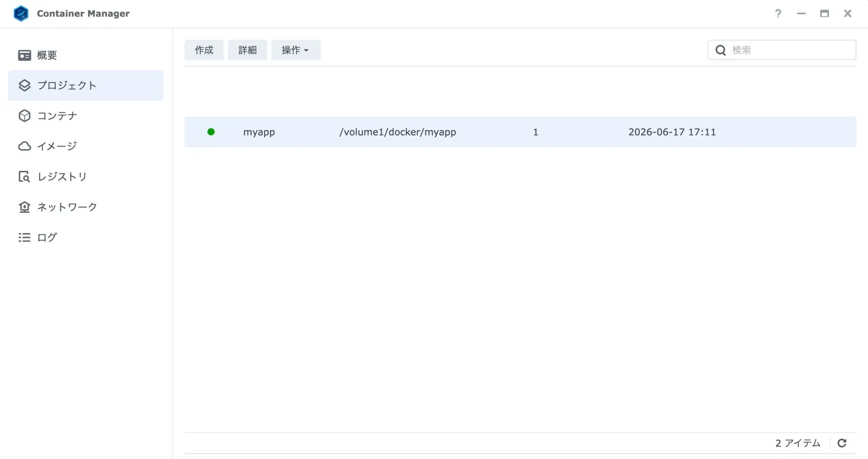Expand the 操作 dropdown menu
Viewport: 868px width, 459px height.
pyautogui.click(x=296, y=50)
